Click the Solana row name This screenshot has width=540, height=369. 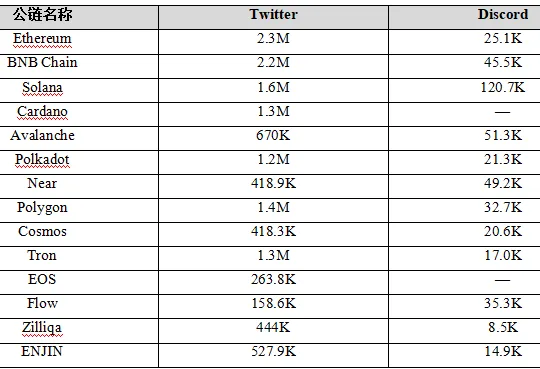pyautogui.click(x=42, y=87)
